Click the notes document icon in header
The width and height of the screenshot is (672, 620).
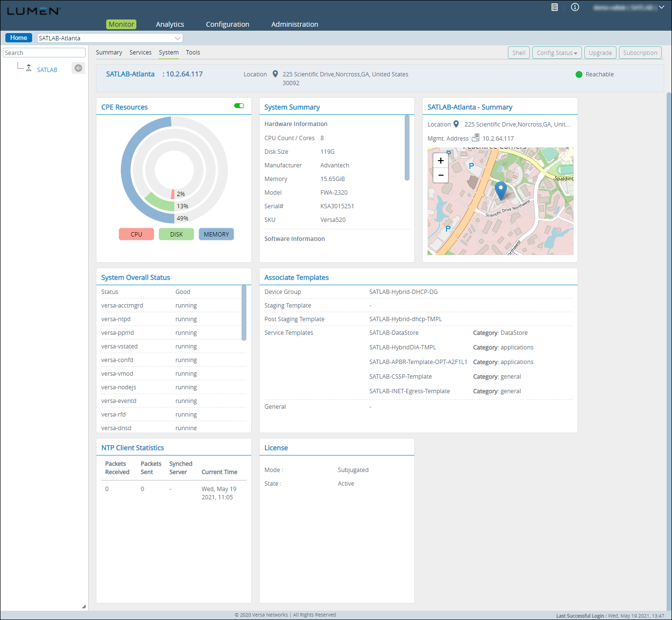(x=554, y=7)
